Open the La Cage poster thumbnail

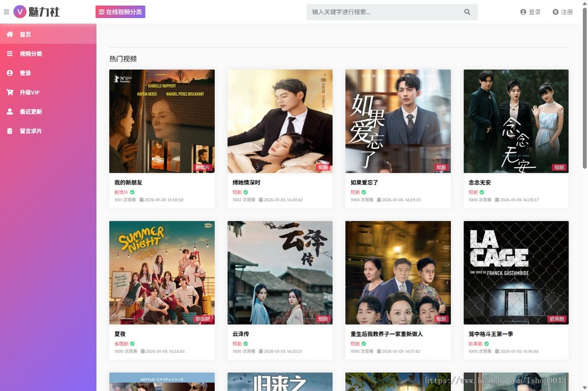pos(516,273)
